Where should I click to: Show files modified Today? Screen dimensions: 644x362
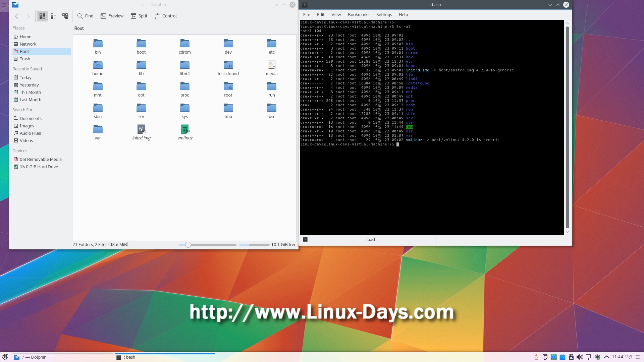42,78
